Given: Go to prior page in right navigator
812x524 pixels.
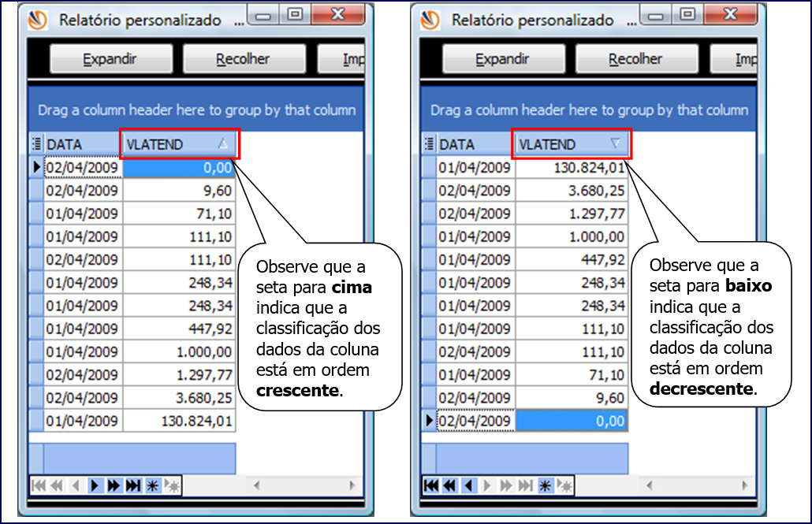Looking at the screenshot, I should pos(449,485).
